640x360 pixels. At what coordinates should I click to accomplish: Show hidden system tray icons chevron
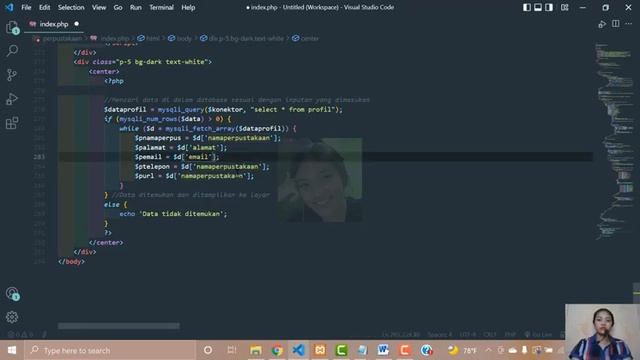click(489, 350)
